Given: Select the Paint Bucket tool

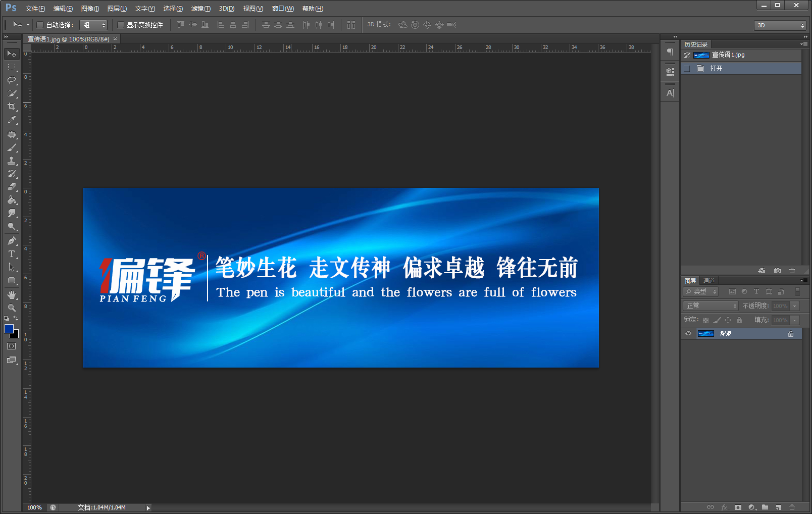Looking at the screenshot, I should 12,200.
